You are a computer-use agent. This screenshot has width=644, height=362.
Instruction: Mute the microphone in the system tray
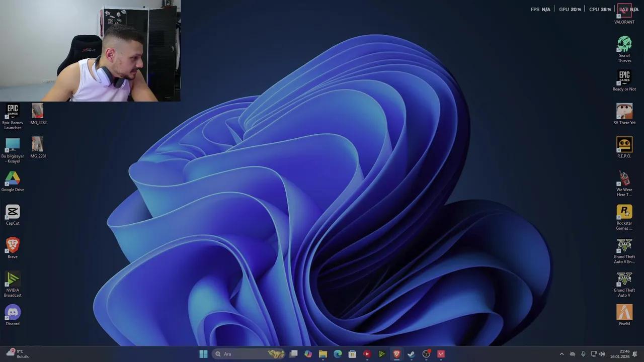(583, 353)
